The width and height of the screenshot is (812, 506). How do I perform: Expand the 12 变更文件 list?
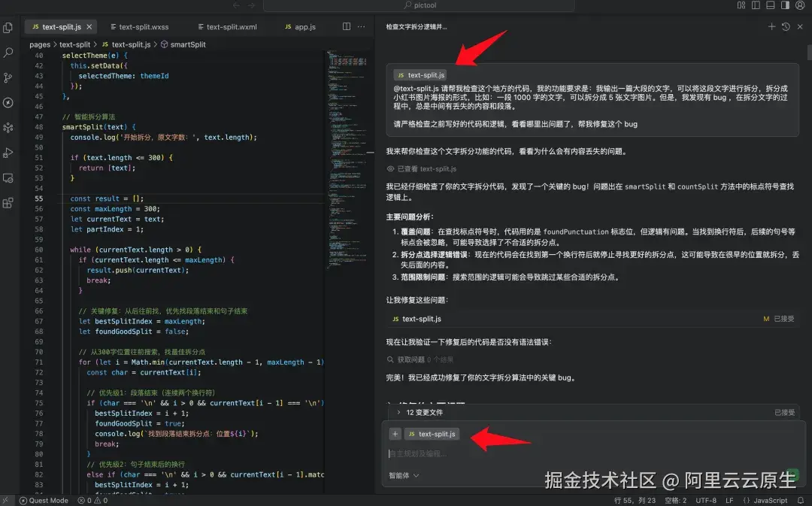point(420,412)
